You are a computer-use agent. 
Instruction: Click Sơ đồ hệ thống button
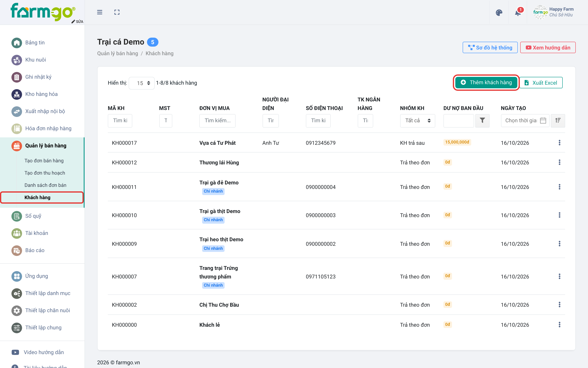(x=490, y=47)
